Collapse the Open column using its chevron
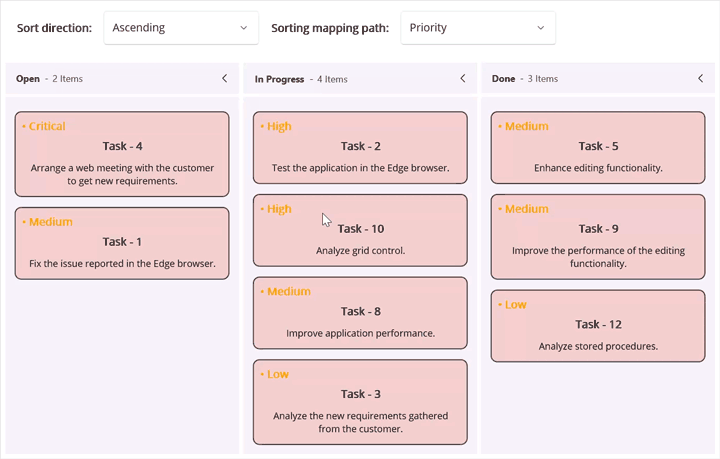This screenshot has height=459, width=720. [225, 78]
